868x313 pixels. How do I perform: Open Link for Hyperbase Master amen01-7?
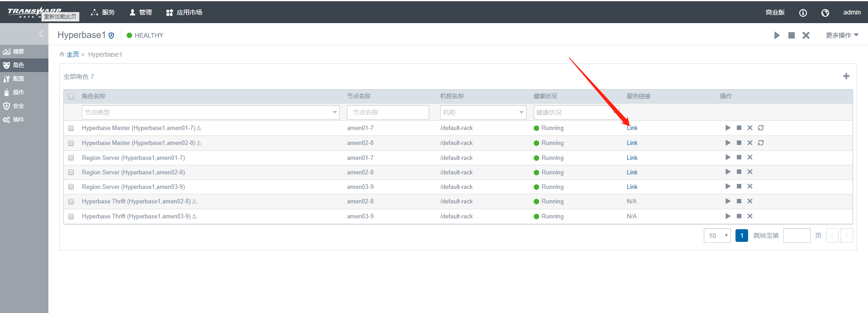pyautogui.click(x=632, y=128)
